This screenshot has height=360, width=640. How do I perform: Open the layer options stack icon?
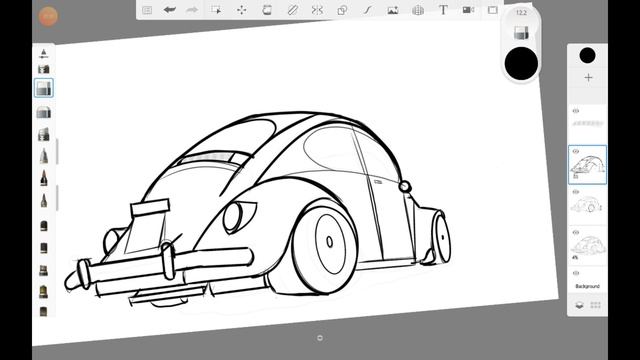(579, 305)
